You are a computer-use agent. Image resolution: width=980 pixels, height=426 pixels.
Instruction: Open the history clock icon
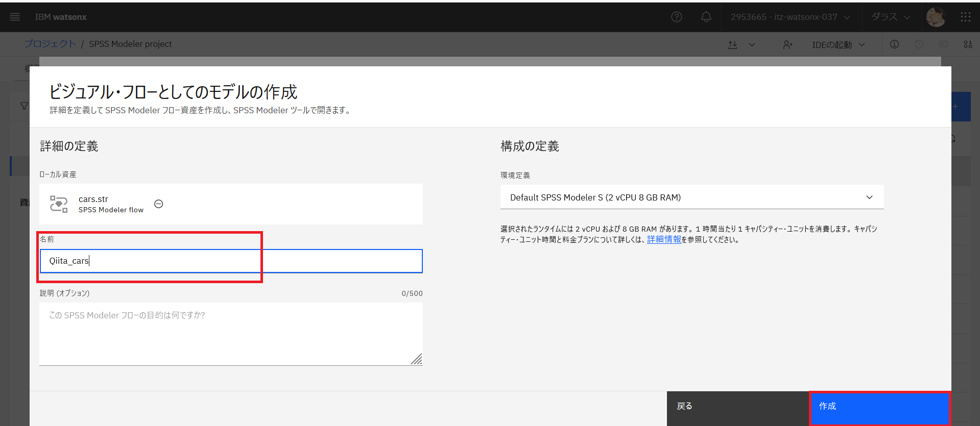[919, 44]
